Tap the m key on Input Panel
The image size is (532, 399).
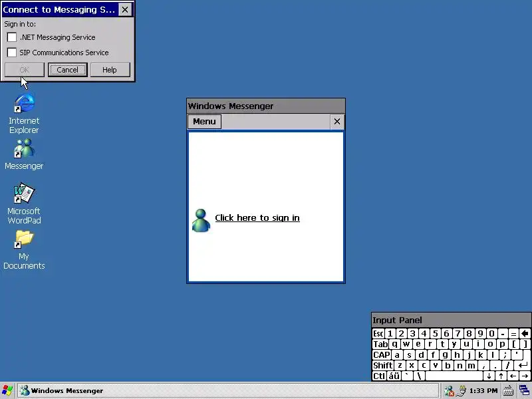click(471, 365)
